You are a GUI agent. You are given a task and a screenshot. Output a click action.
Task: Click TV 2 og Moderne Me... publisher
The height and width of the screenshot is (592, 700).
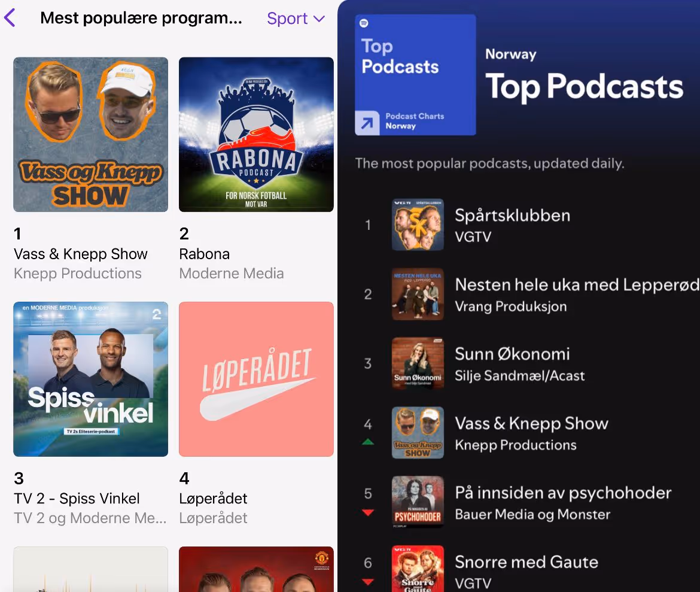pos(90,518)
